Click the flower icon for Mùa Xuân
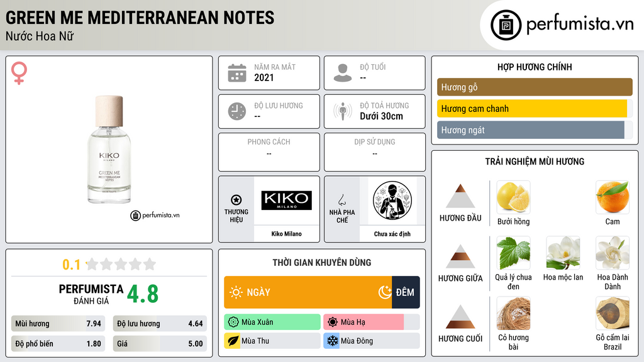644x362 pixels. click(x=233, y=322)
